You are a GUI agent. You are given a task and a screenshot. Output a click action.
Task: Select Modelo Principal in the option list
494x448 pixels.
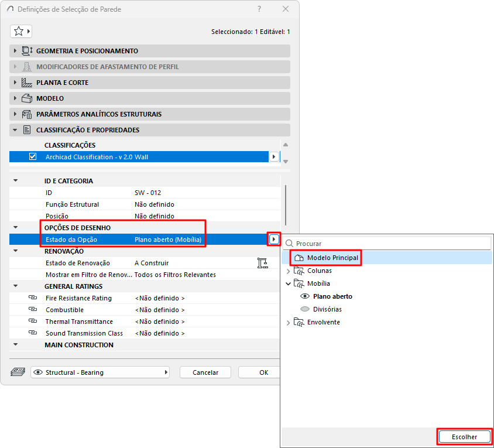pyautogui.click(x=332, y=258)
